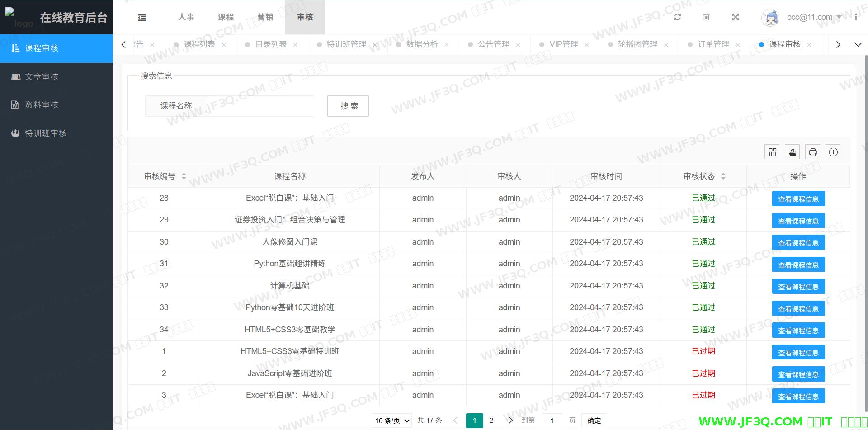Open the column filter grid icon
Screen dimensions: 868x430
point(772,152)
